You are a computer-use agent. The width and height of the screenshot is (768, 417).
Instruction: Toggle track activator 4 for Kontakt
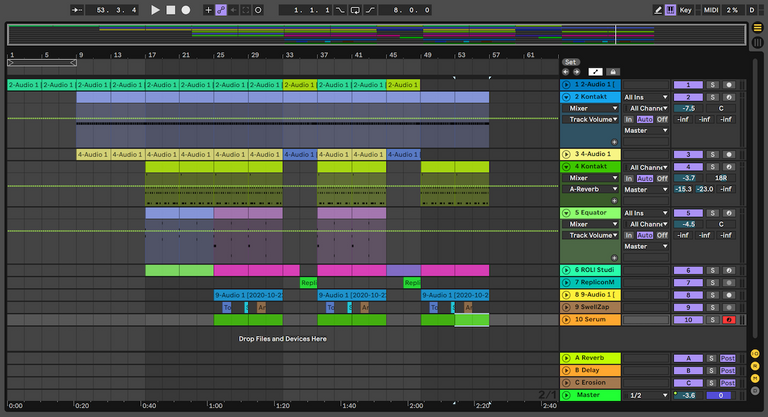pyautogui.click(x=688, y=167)
